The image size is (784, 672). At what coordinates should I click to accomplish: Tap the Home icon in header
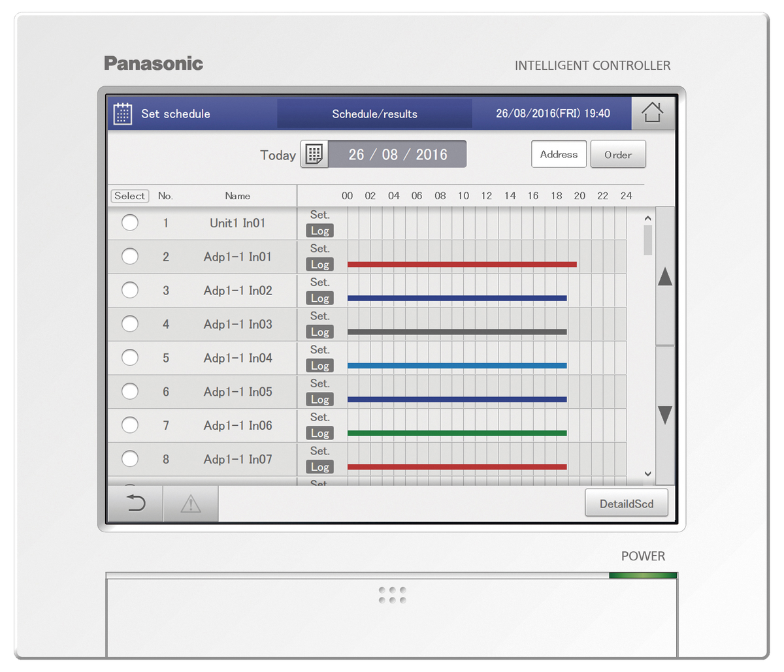pyautogui.click(x=653, y=113)
